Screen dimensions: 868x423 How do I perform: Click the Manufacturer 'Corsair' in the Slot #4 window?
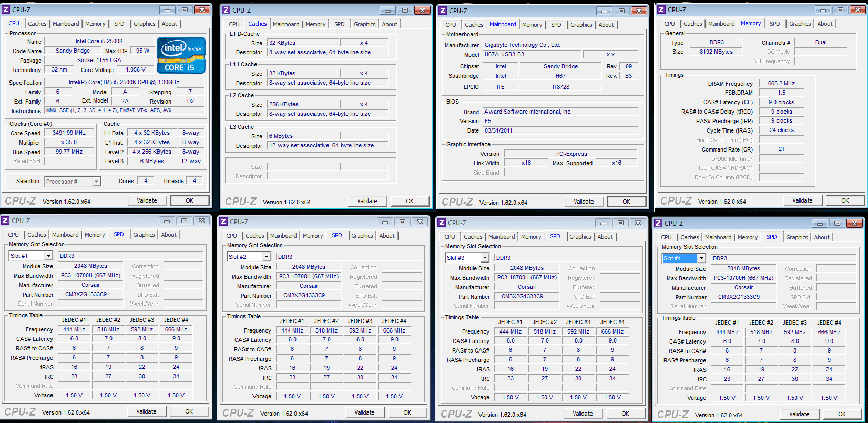(x=743, y=287)
